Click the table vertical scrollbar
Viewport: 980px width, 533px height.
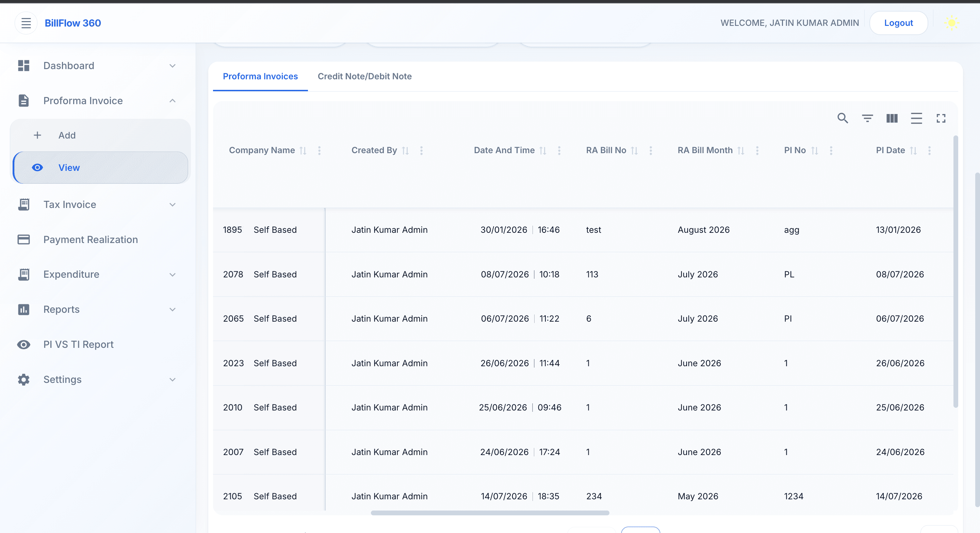click(955, 272)
